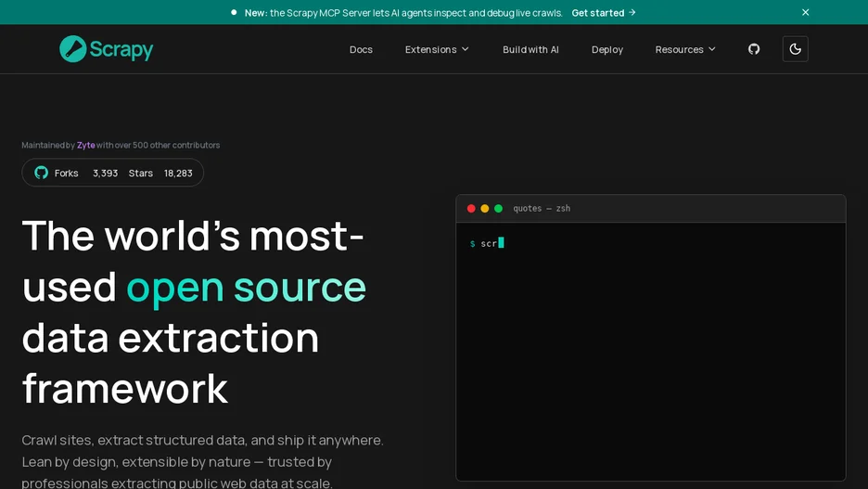Click the arrow next to Get started

[x=632, y=12]
